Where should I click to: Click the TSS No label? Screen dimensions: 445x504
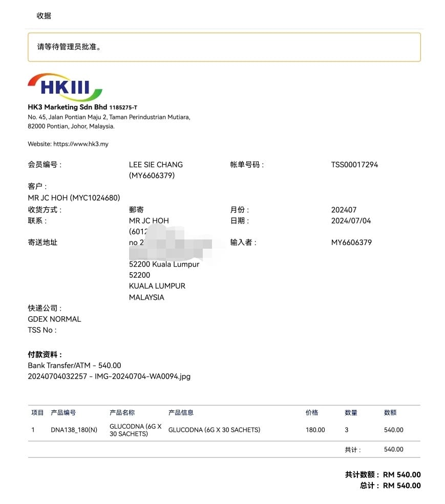42,330
